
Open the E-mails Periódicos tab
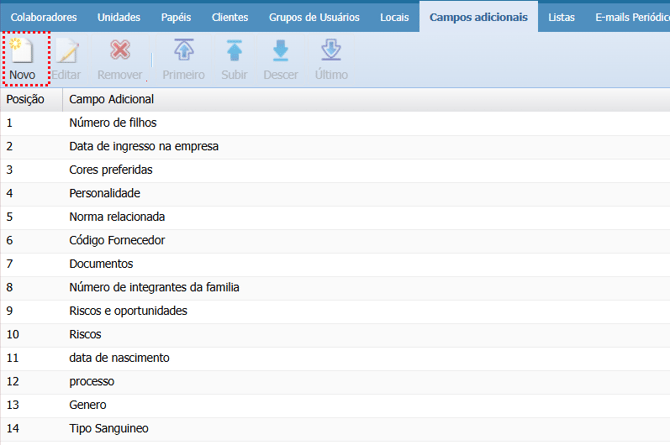(630, 17)
